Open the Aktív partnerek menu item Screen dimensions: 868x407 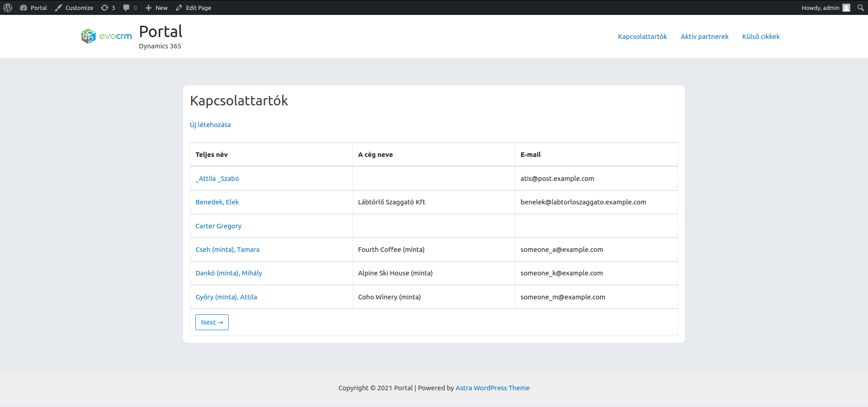[x=704, y=37]
